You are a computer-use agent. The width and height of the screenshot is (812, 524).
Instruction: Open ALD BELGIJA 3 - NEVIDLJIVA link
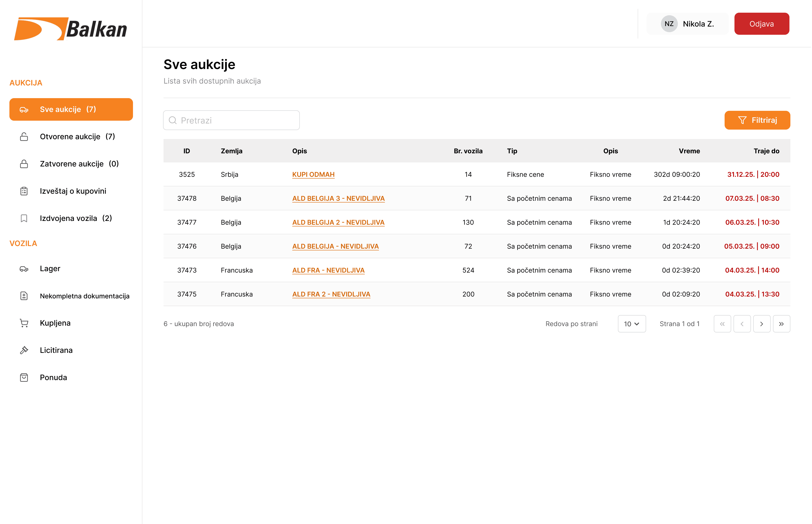click(338, 198)
